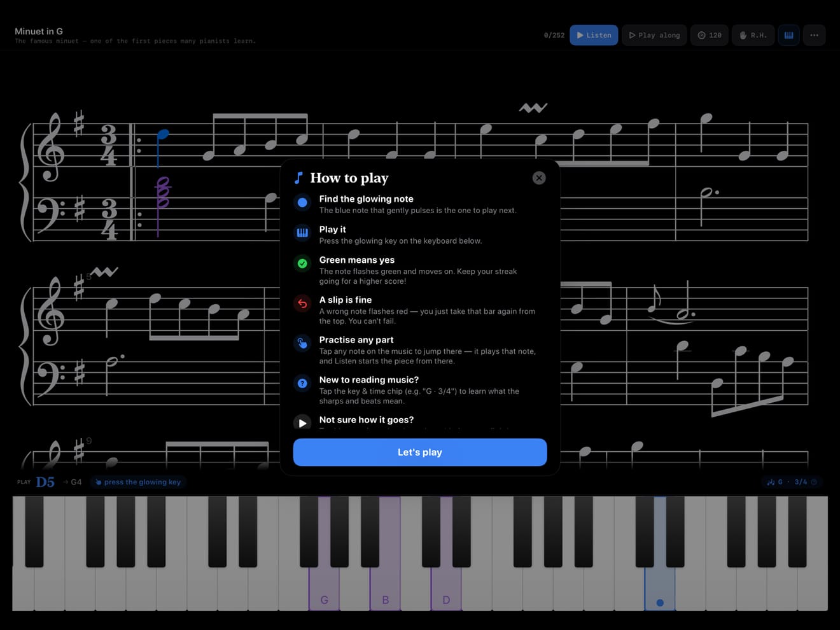This screenshot has height=630, width=840.
Task: Click the piano keys icon beside Play it
Action: coord(302,233)
